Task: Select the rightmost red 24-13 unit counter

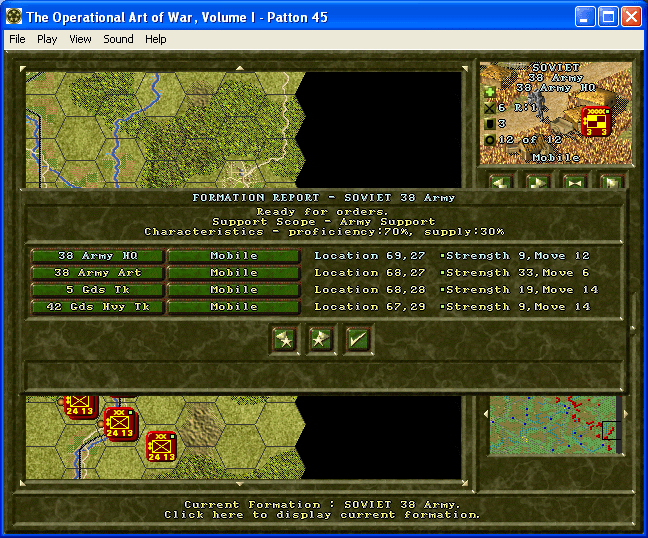Action: (x=161, y=446)
